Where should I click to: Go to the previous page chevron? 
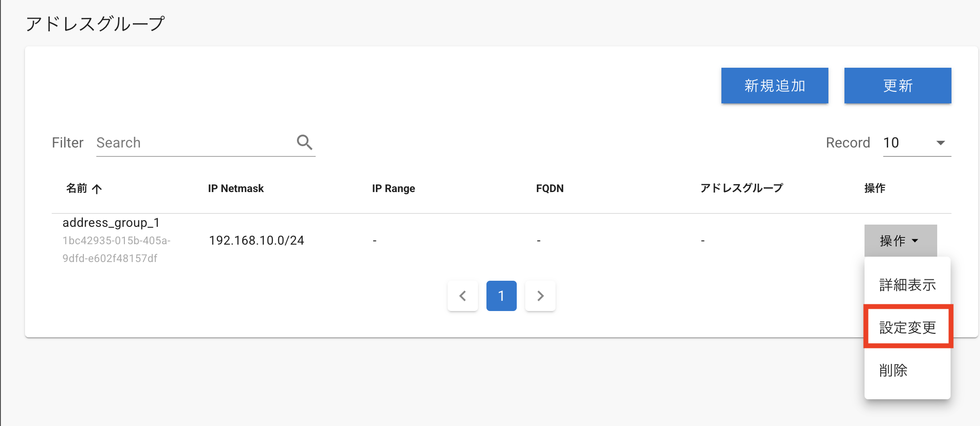463,296
